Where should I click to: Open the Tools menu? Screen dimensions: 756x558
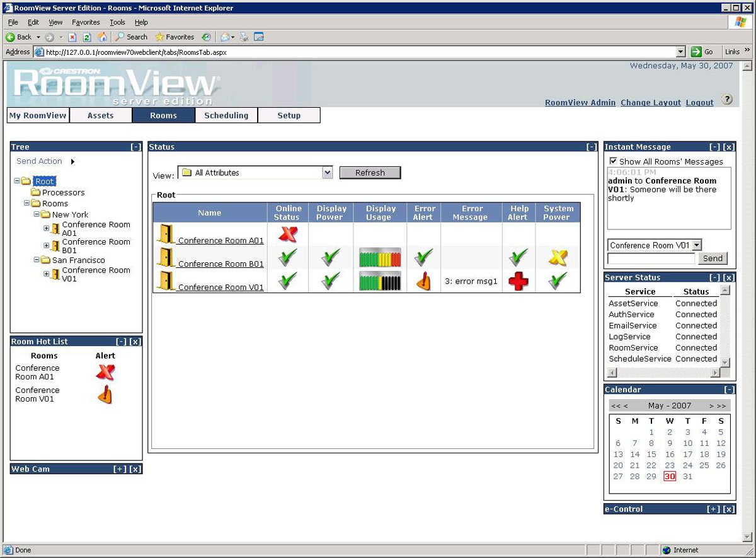pyautogui.click(x=117, y=21)
